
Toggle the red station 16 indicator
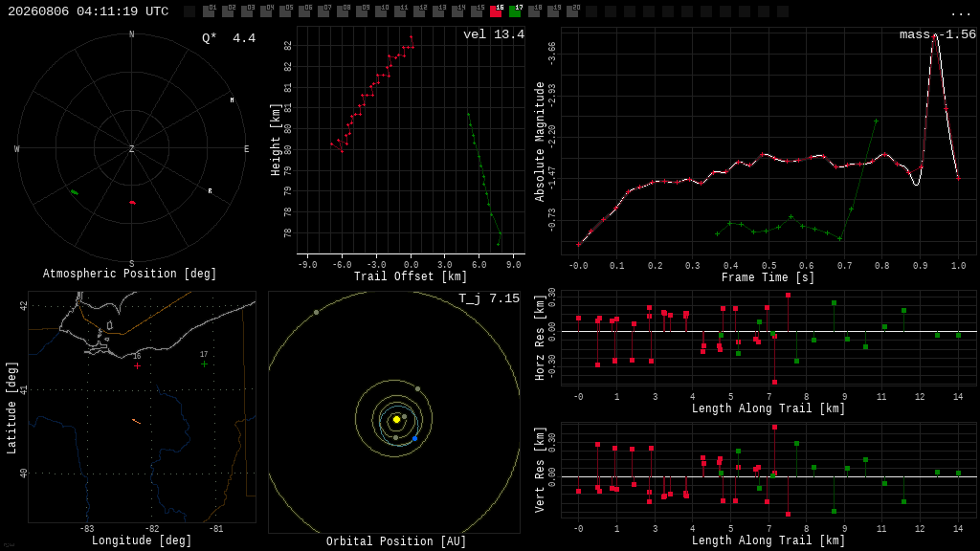point(496,11)
